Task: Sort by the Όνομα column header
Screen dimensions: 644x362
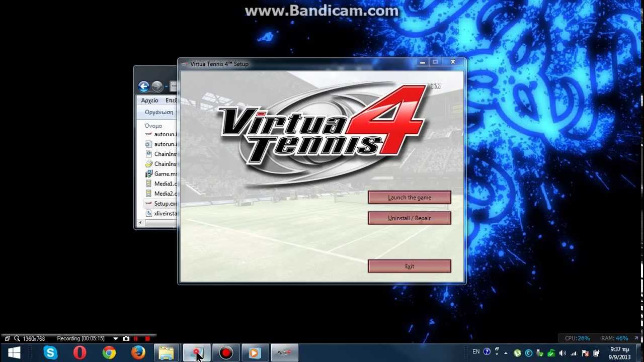Action: (x=153, y=126)
